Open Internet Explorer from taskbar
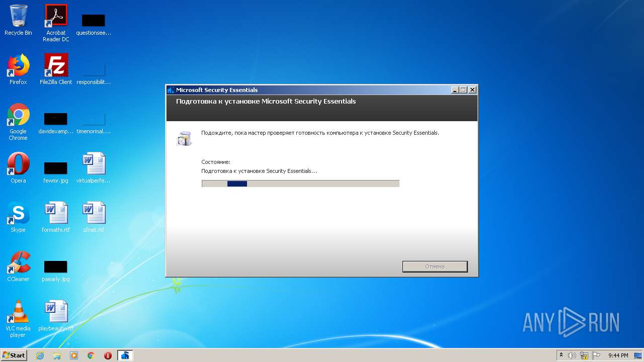Image resolution: width=644 pixels, height=362 pixels. pos(40,355)
